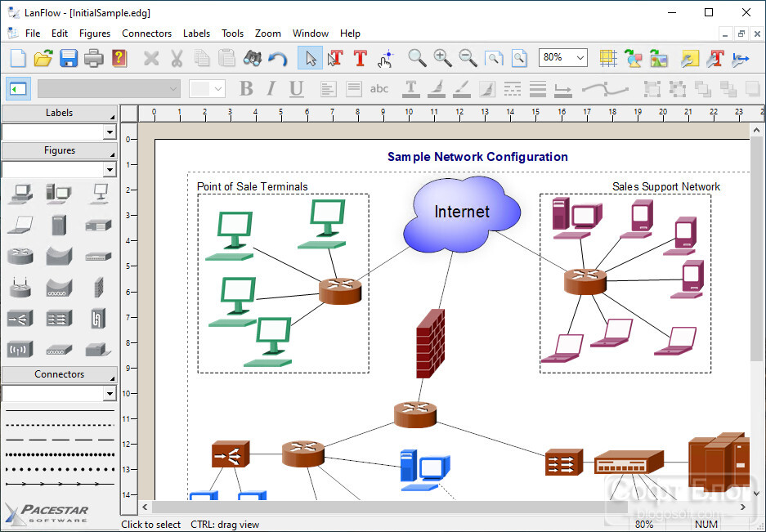Select the firewall brick figure in palette
766x532 pixels.
click(x=98, y=288)
